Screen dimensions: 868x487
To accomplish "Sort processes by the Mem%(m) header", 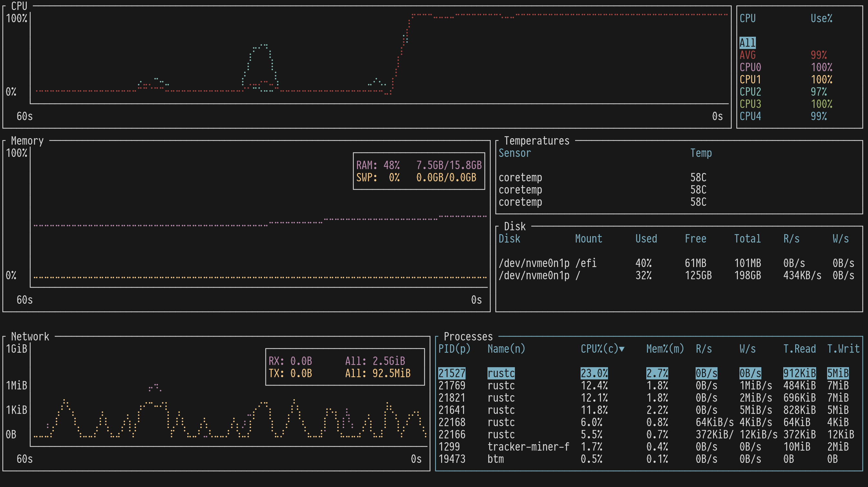I will click(x=665, y=349).
